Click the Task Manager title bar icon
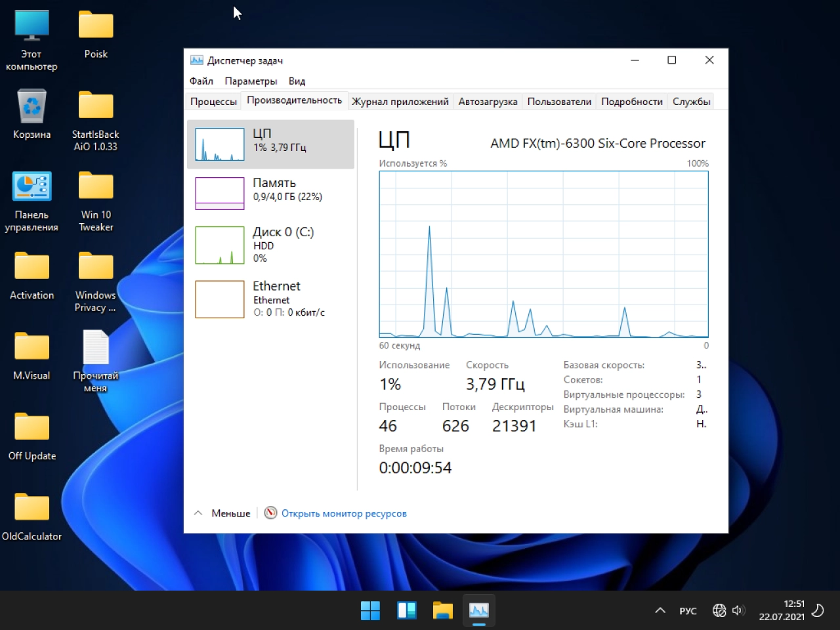840x630 pixels. pyautogui.click(x=196, y=60)
